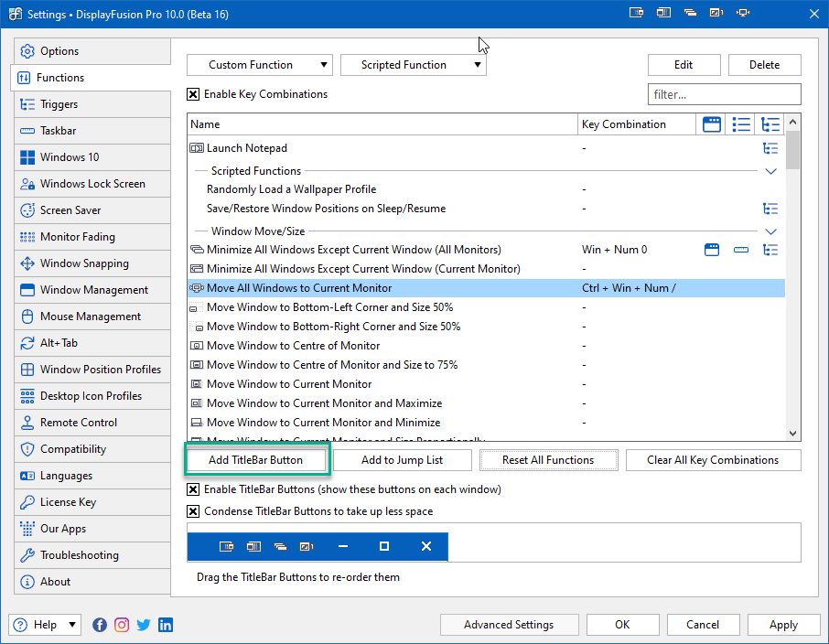Click the Triggers column header icon

click(770, 124)
